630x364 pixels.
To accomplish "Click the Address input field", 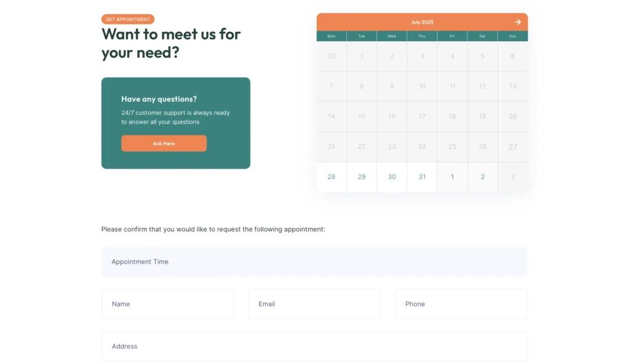I will click(314, 347).
